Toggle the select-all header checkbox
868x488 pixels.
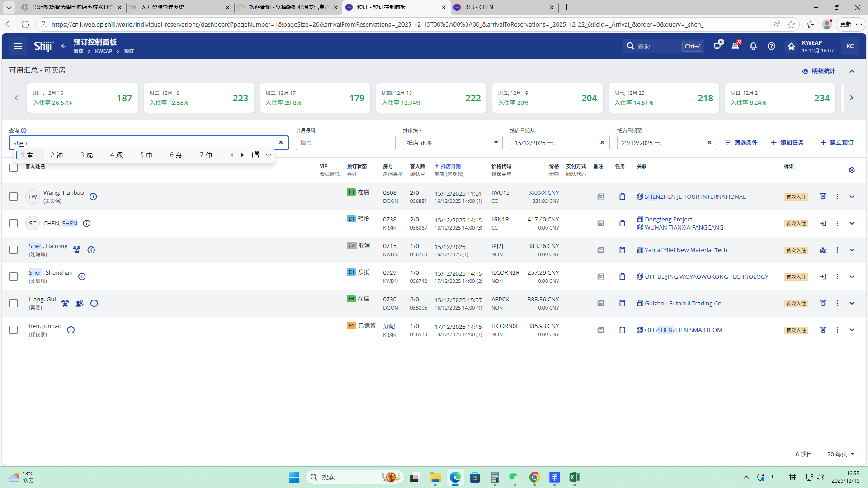pyautogui.click(x=14, y=168)
